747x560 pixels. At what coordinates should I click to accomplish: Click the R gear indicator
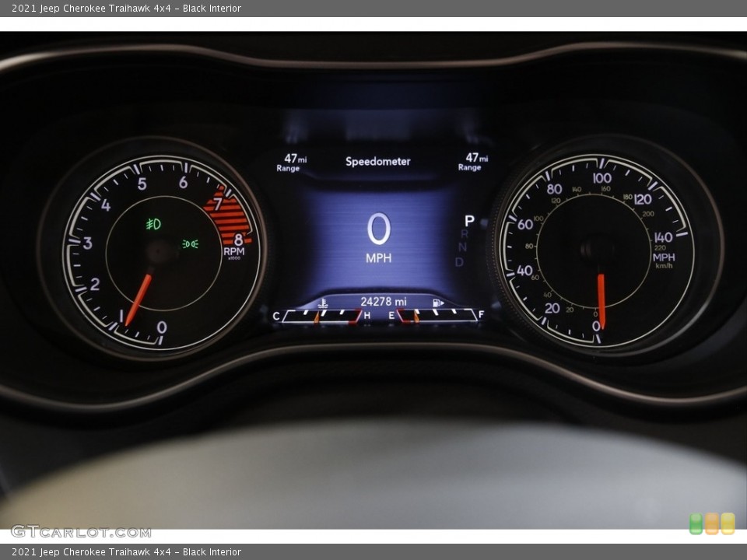pyautogui.click(x=465, y=234)
